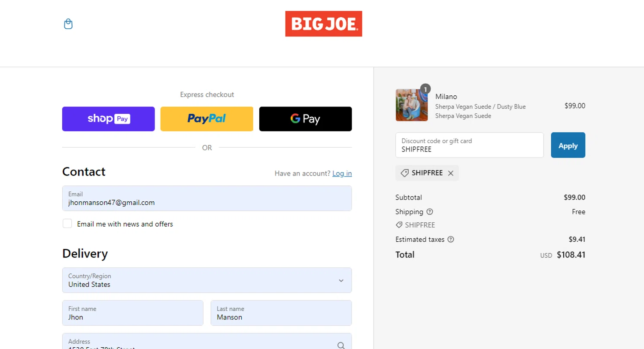
Task: Enable Email me with news and offers
Action: click(x=67, y=224)
